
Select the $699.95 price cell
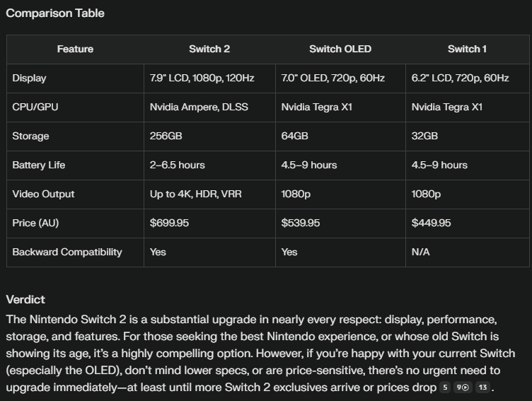170,223
